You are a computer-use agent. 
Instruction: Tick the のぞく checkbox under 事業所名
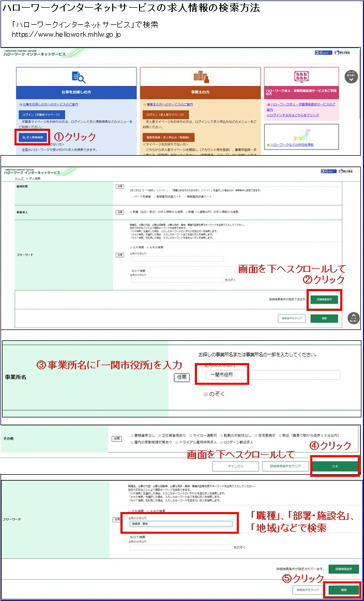[x=206, y=394]
